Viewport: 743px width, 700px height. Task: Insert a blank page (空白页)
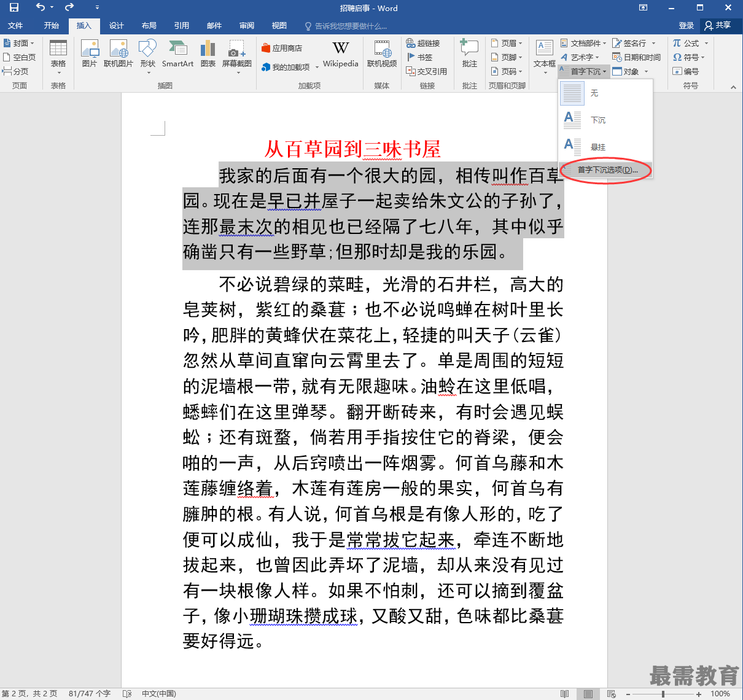(19, 57)
